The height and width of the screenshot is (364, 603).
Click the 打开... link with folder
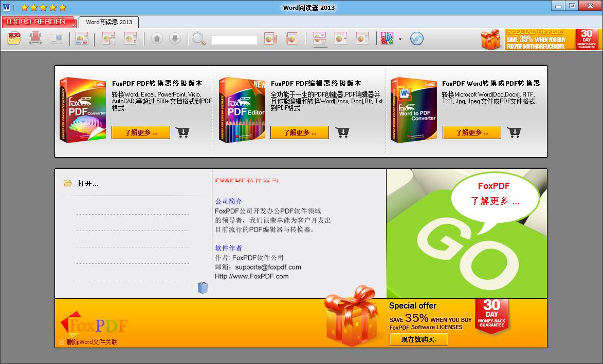pos(87,183)
